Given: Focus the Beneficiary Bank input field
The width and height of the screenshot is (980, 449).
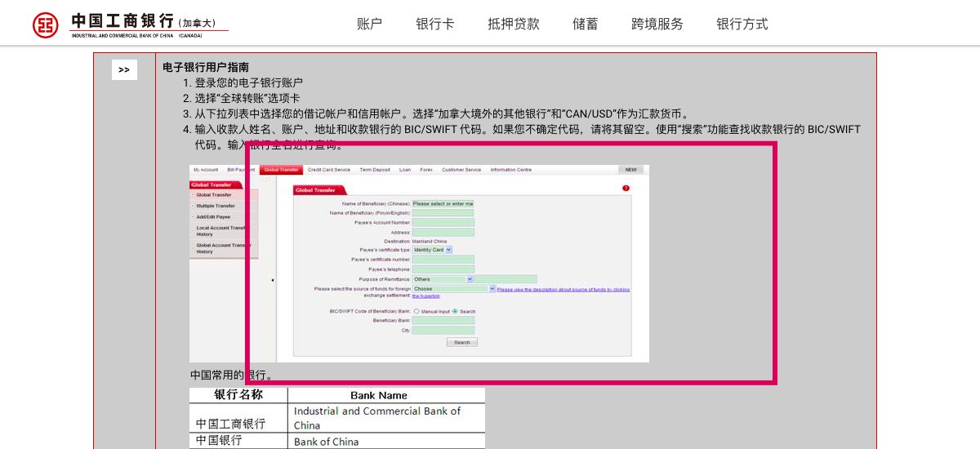Looking at the screenshot, I should (443, 321).
